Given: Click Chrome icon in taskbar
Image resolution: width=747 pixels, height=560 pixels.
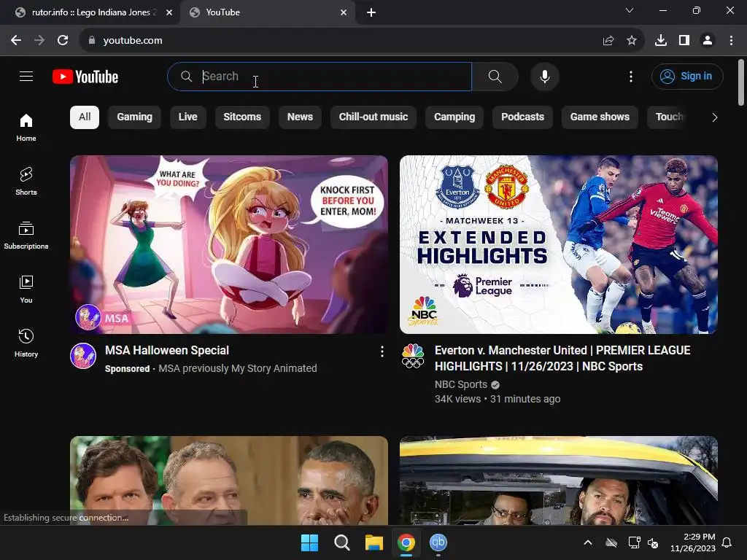Looking at the screenshot, I should (x=406, y=542).
